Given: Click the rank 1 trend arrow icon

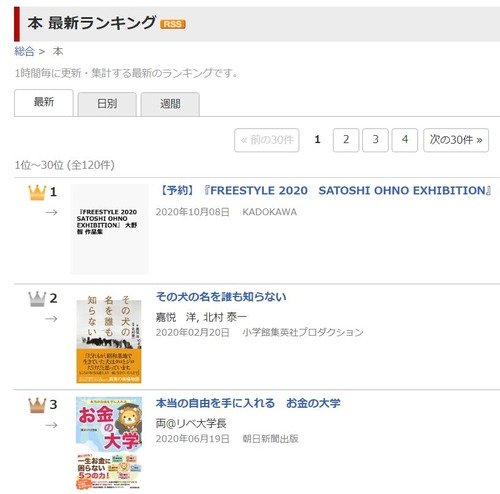Looking at the screenshot, I should pos(51,212).
